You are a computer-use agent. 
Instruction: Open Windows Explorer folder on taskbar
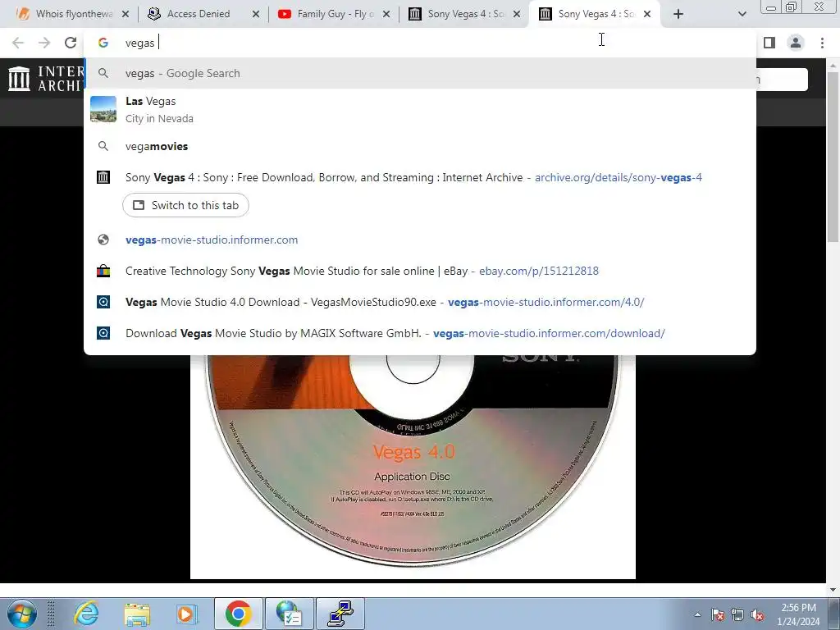click(137, 614)
